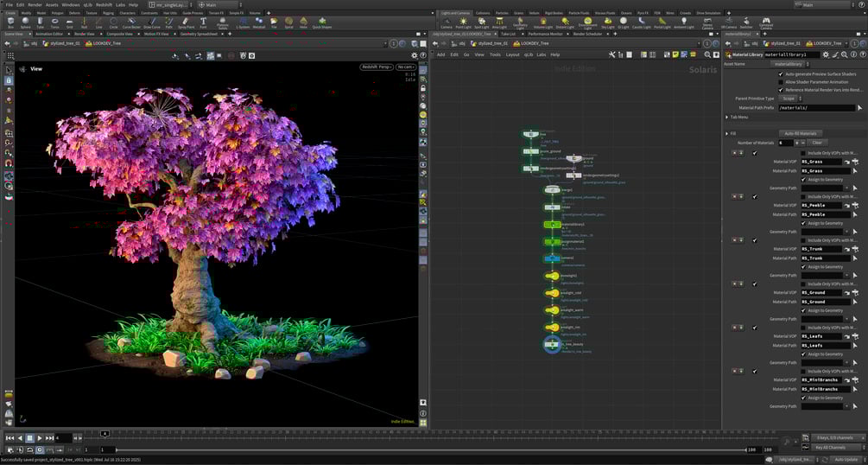Toggle Auto-generate Preview Surface Shaders checkbox

(781, 73)
